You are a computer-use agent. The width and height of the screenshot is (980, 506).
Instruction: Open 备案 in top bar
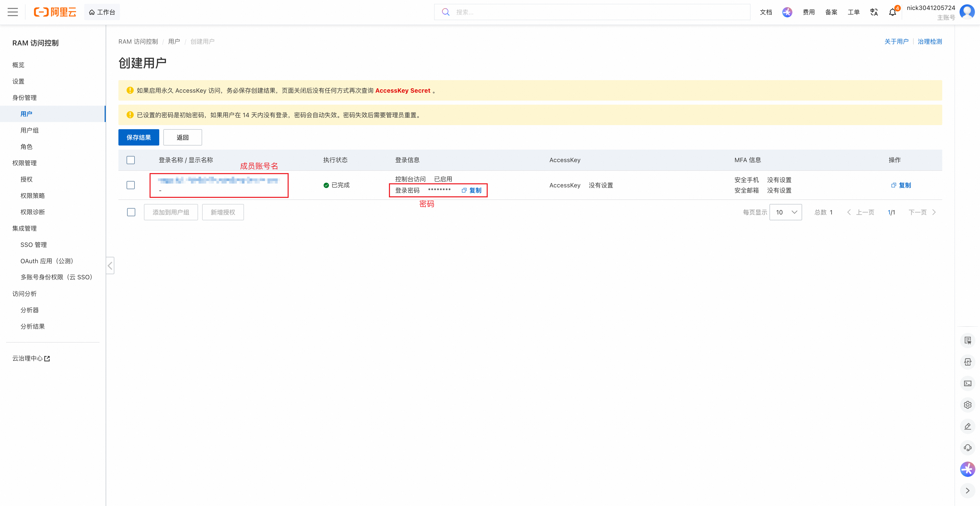tap(831, 12)
